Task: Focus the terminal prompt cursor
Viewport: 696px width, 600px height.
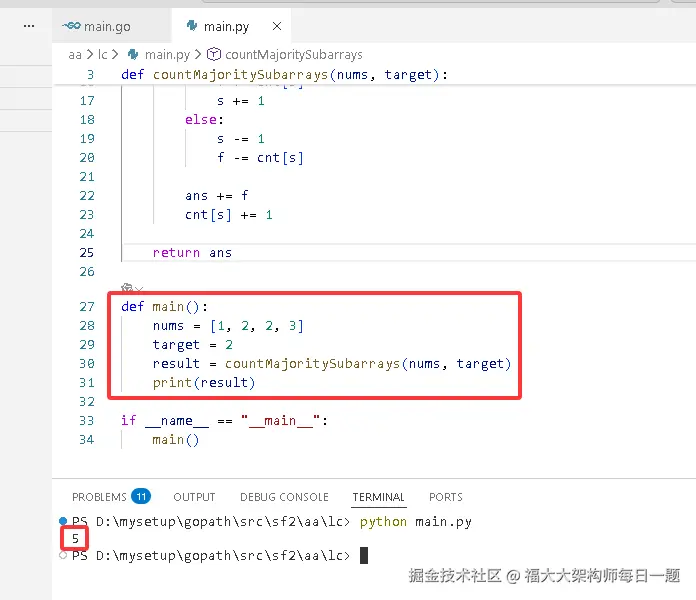Action: [x=364, y=555]
